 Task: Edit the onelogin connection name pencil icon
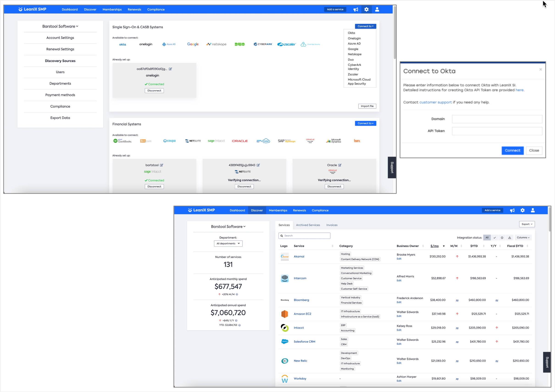pos(170,69)
